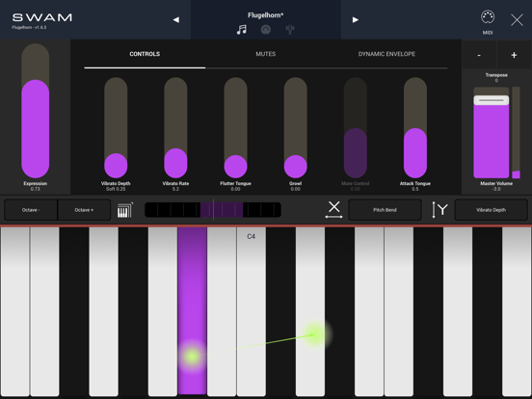Click the highlighted purple piano key
The width and height of the screenshot is (532, 399).
pos(192,310)
